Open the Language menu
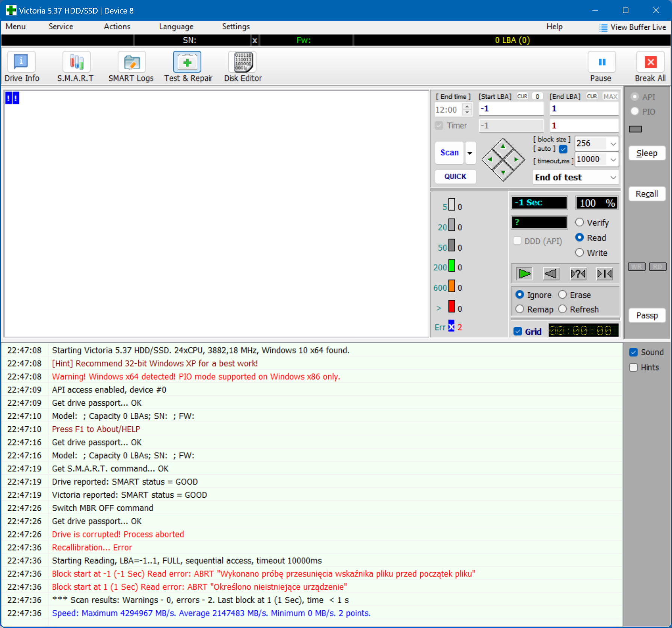The width and height of the screenshot is (672, 628). 176,27
